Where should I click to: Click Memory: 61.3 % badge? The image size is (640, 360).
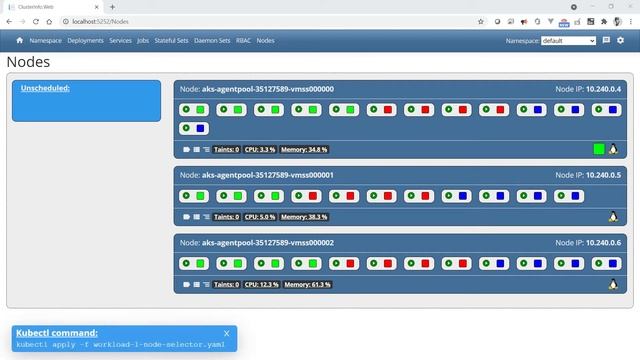(x=307, y=284)
